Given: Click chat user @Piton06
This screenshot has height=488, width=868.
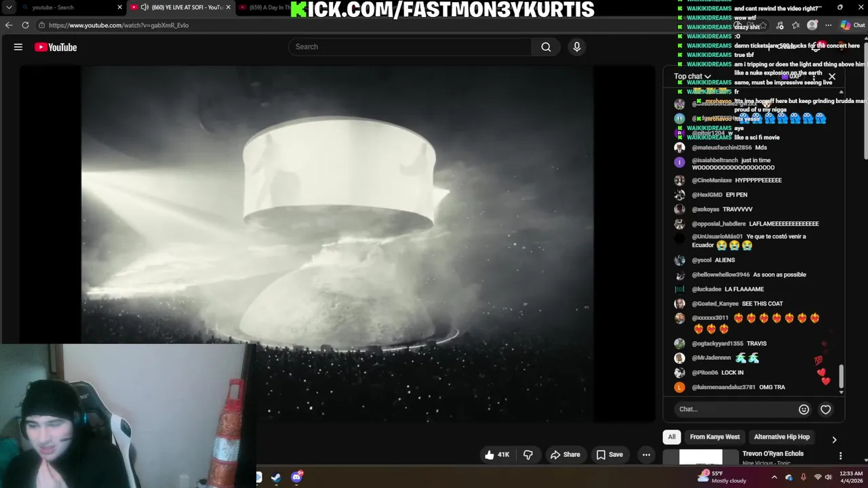Looking at the screenshot, I should (x=705, y=373).
